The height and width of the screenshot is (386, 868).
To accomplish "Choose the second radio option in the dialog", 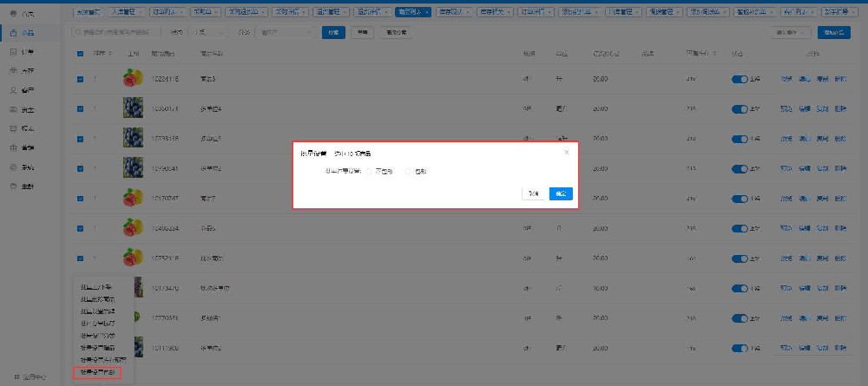I will [x=408, y=172].
